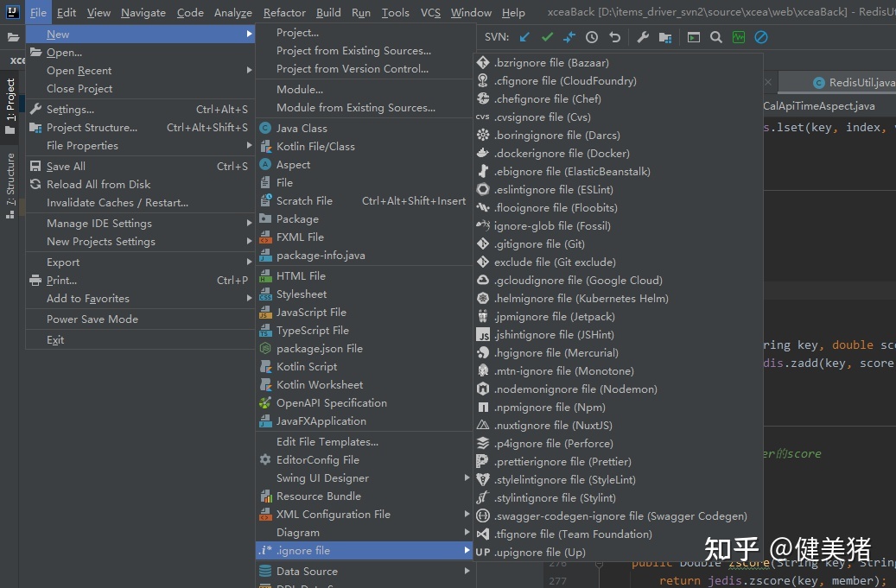Screen dimensions: 896x588
Task: Select .swagger-codegen-ignore file entry
Action: pos(619,516)
